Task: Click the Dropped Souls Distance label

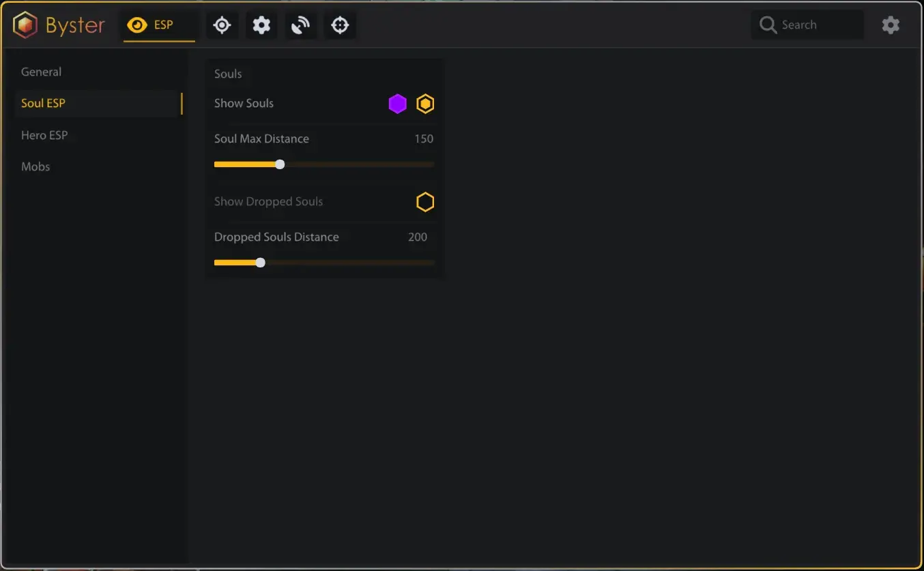Action: [276, 237]
